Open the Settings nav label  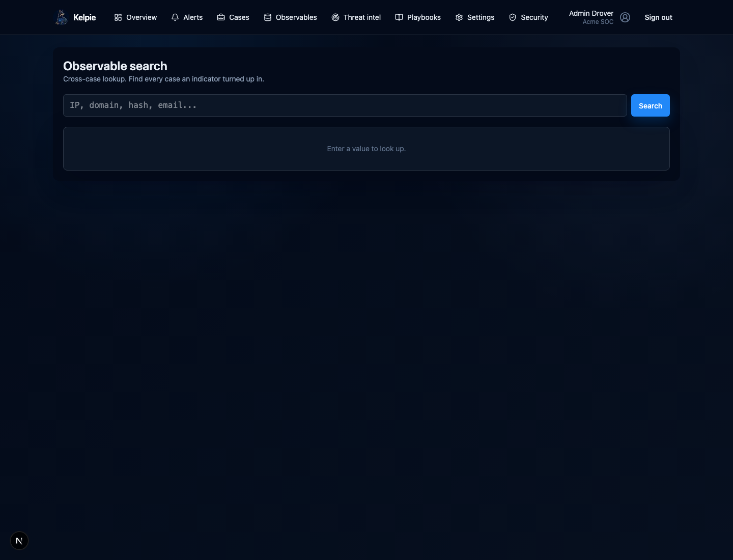[x=481, y=17]
